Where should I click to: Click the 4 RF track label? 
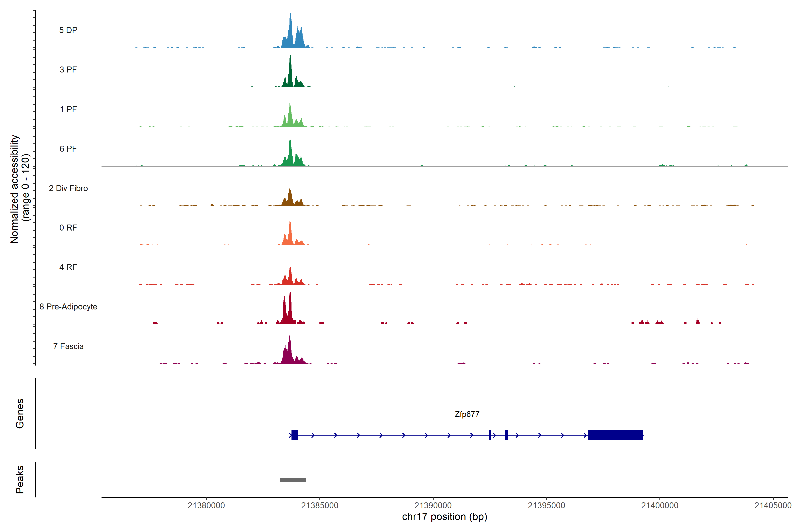[x=68, y=267]
